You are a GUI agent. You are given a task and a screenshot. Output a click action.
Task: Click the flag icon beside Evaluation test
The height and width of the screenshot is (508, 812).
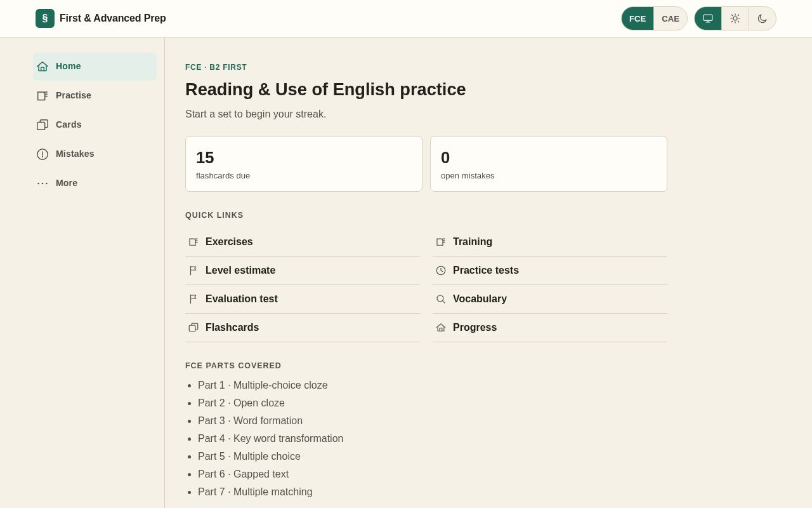coord(193,299)
